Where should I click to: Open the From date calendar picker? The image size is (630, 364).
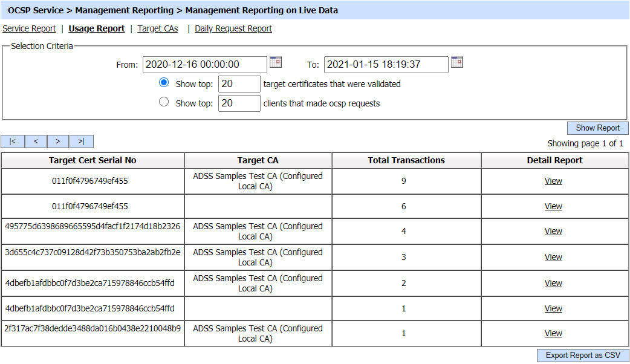coord(276,62)
